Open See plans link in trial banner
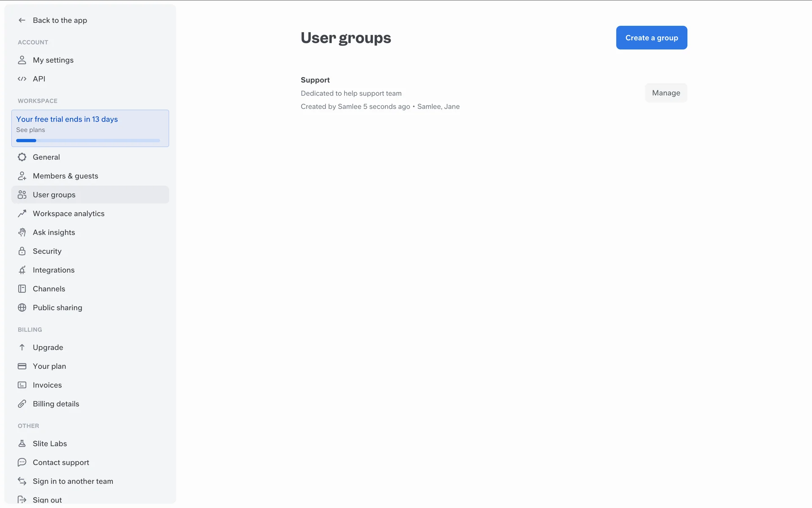Viewport: 812px width, 508px height. click(x=30, y=130)
